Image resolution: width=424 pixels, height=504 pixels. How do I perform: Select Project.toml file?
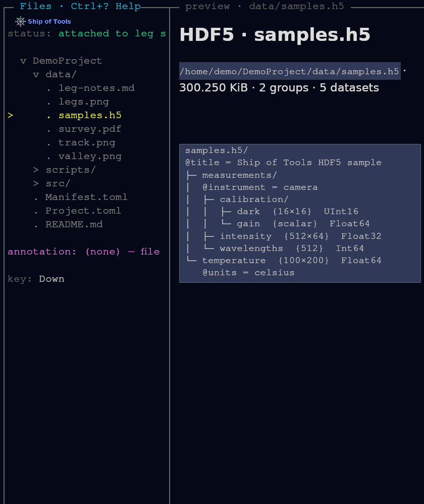[83, 211]
